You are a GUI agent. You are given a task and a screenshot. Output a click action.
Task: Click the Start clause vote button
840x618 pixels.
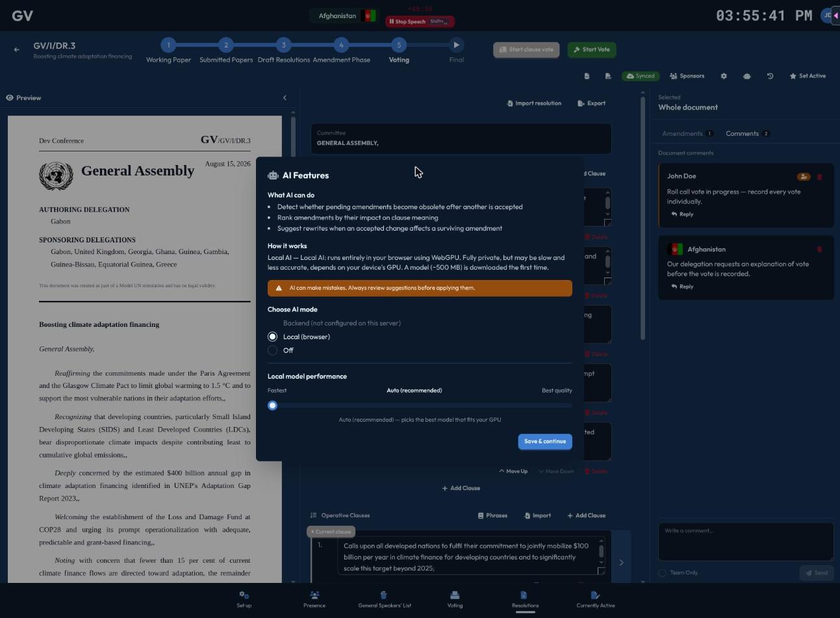[x=526, y=49]
